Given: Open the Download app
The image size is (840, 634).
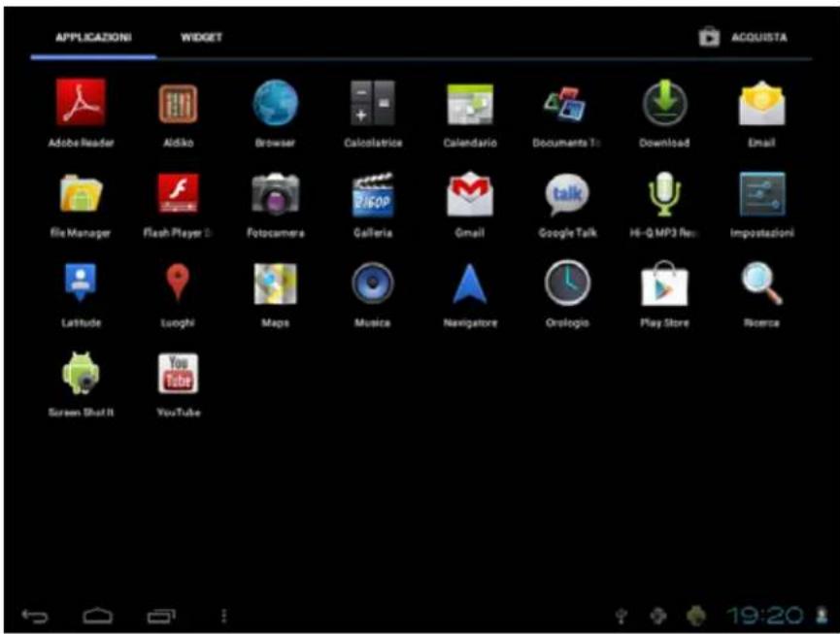Looking at the screenshot, I should (x=664, y=102).
